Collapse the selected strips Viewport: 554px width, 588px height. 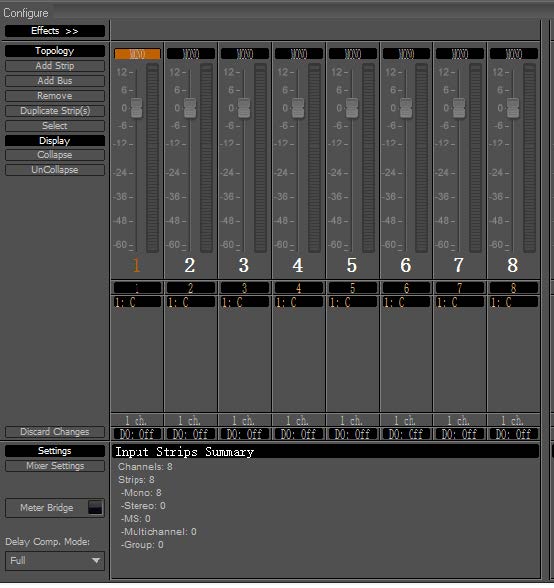[55, 155]
